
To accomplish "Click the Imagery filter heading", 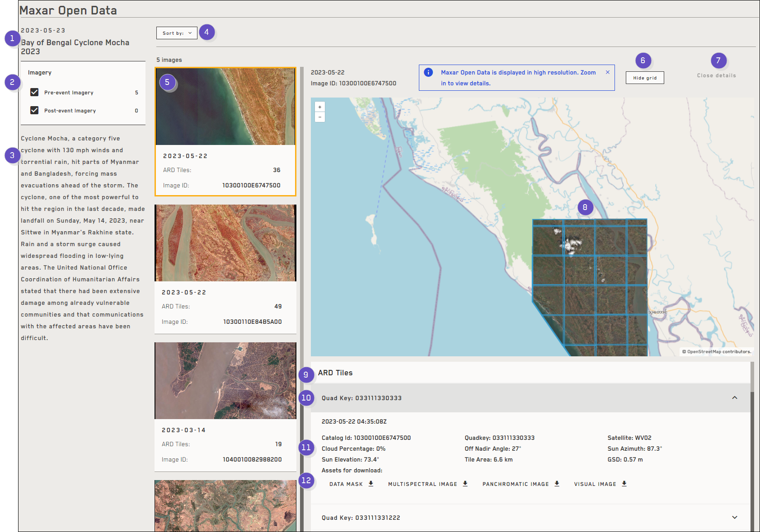I will point(40,72).
